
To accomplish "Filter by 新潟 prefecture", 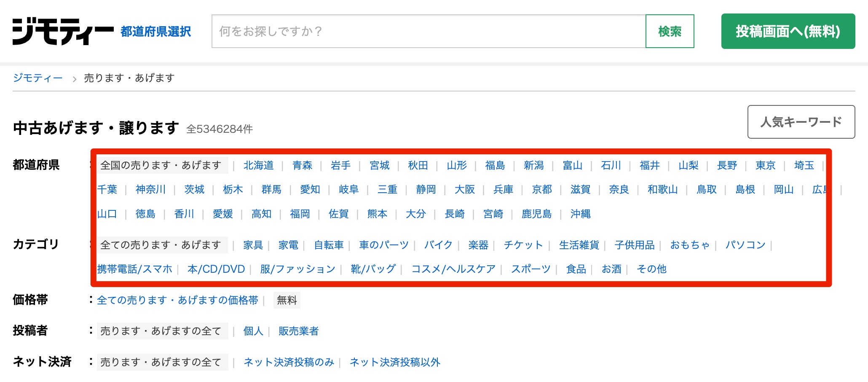I will coord(534,165).
